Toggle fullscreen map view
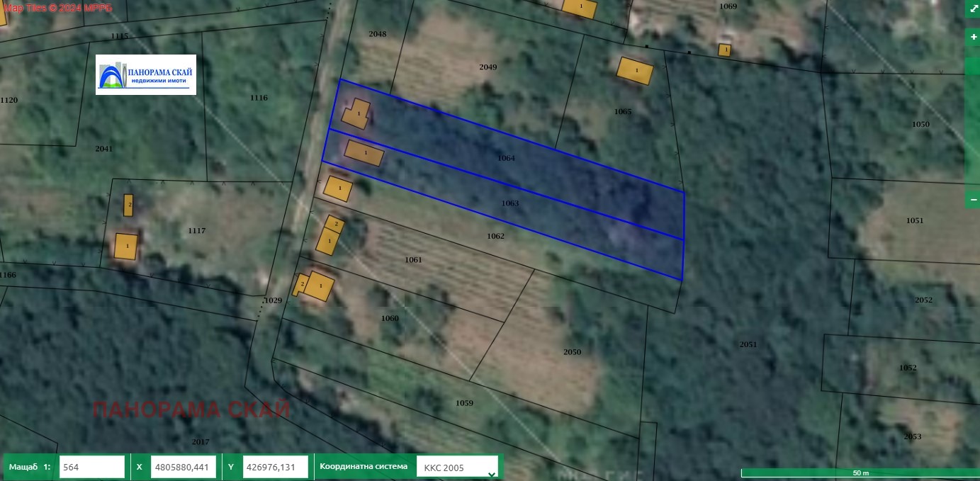This screenshot has width=980, height=481. pyautogui.click(x=972, y=9)
